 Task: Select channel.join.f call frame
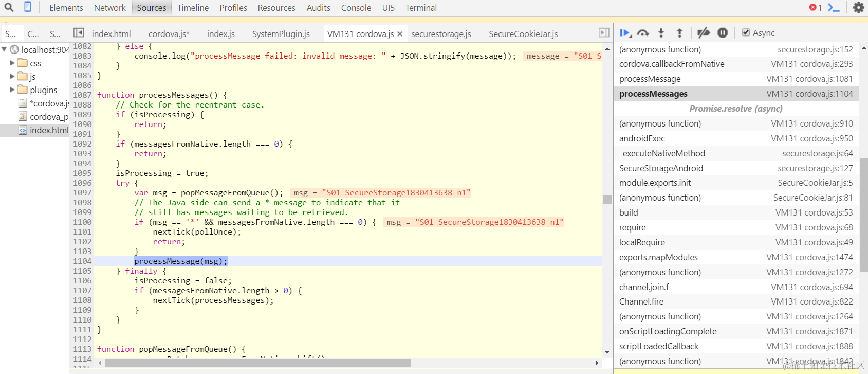(x=736, y=287)
